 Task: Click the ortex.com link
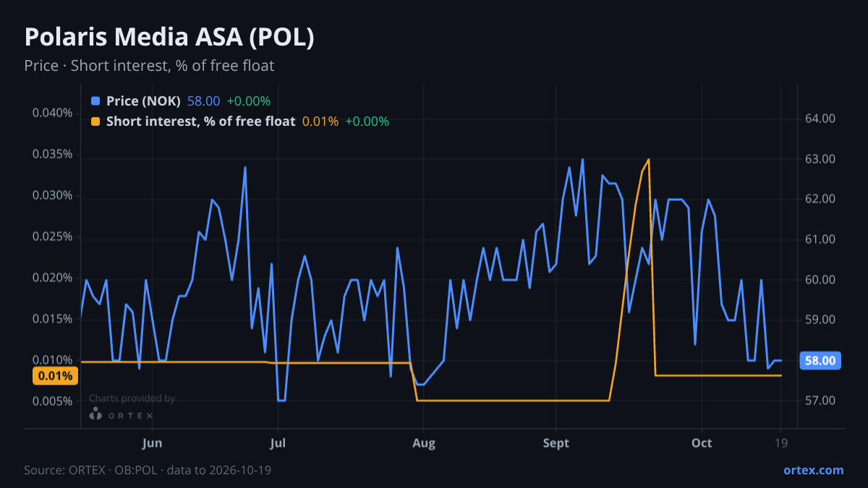coord(814,470)
